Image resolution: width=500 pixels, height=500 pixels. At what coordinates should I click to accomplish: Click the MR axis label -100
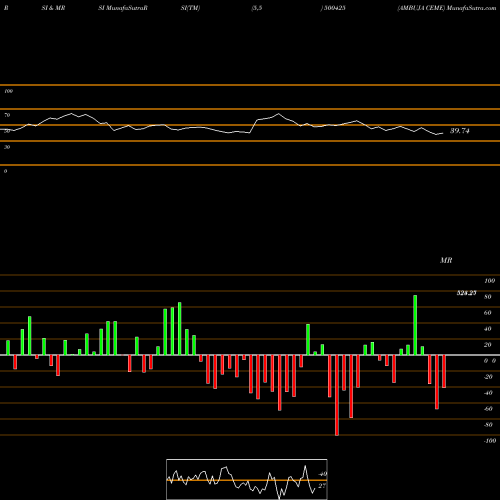pos(490,441)
